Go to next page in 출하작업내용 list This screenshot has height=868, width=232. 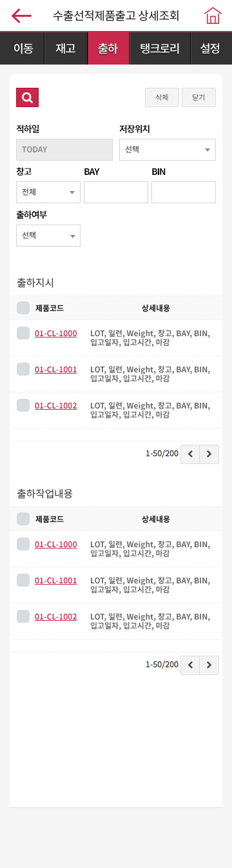point(209,665)
